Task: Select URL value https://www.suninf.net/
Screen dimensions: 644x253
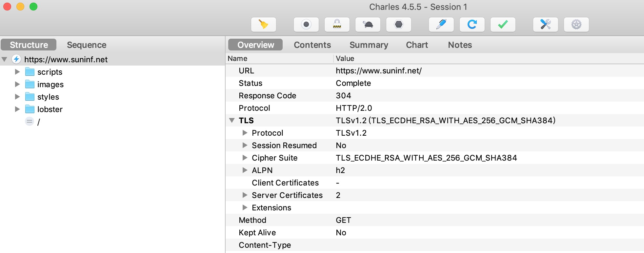Action: tap(379, 71)
